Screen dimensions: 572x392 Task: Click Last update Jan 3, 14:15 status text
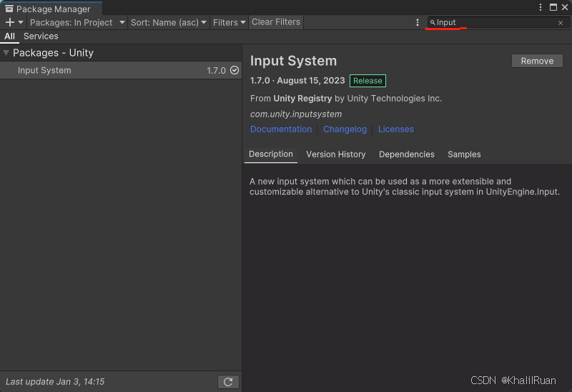pos(55,382)
